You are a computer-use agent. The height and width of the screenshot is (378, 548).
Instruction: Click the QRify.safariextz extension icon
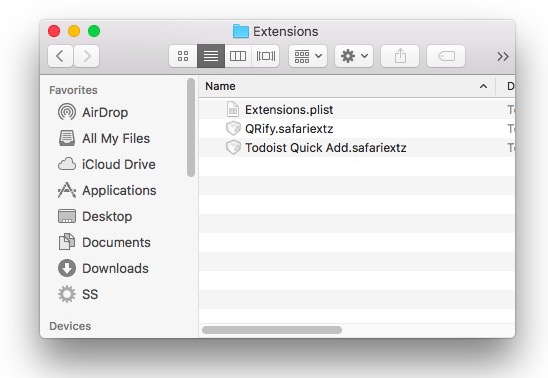(x=233, y=128)
